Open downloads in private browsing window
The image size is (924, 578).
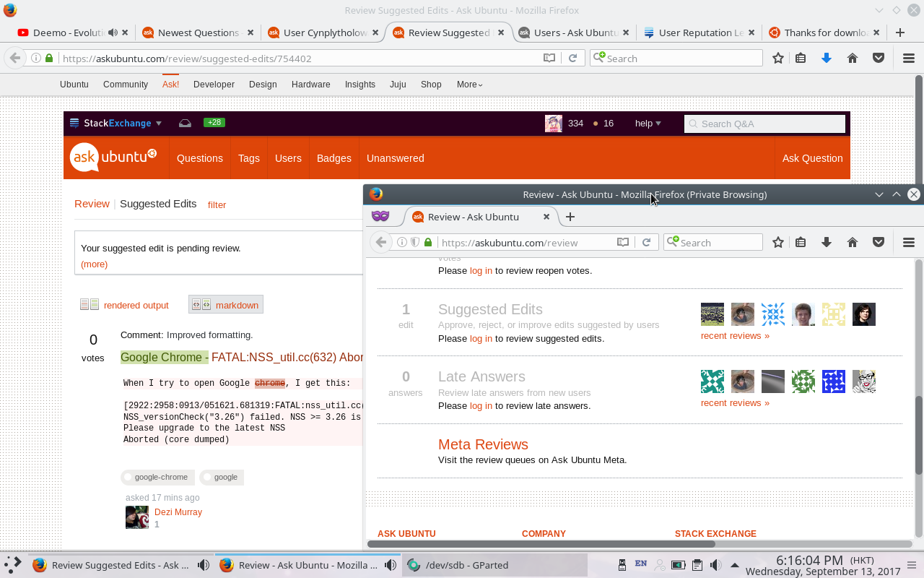[x=827, y=243]
